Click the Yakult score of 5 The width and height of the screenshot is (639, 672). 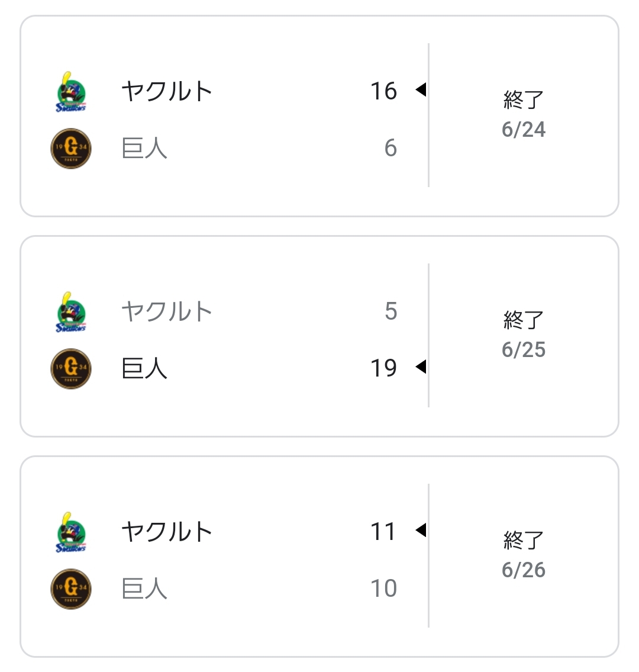coord(390,311)
